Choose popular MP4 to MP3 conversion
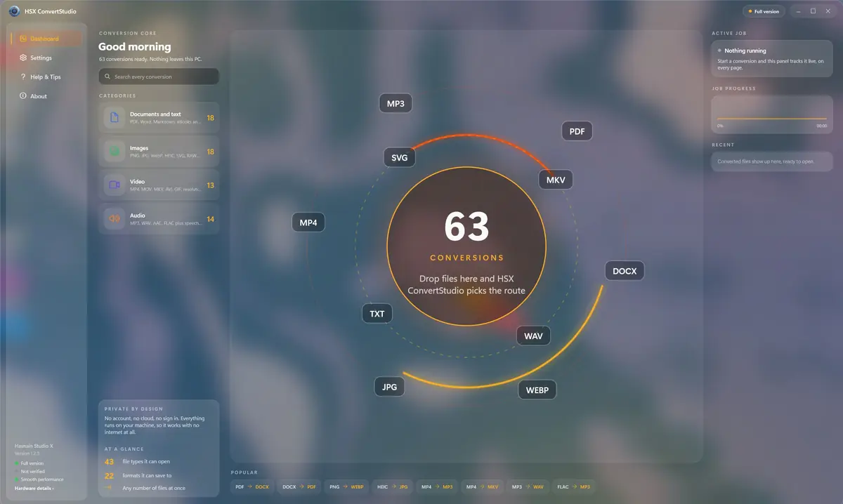843x504 pixels. click(x=437, y=486)
